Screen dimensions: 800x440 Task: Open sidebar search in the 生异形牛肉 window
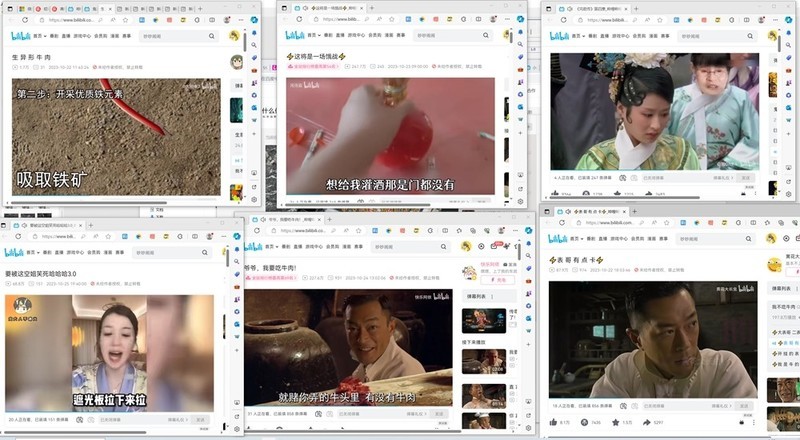click(254, 45)
